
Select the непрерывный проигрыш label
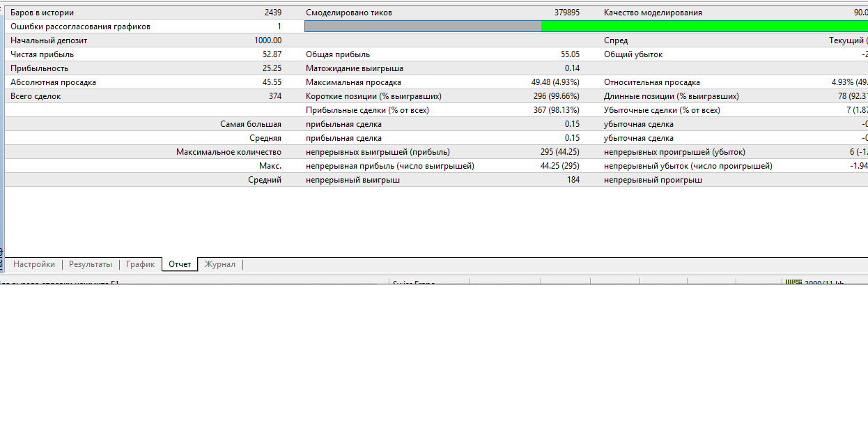pyautogui.click(x=653, y=180)
